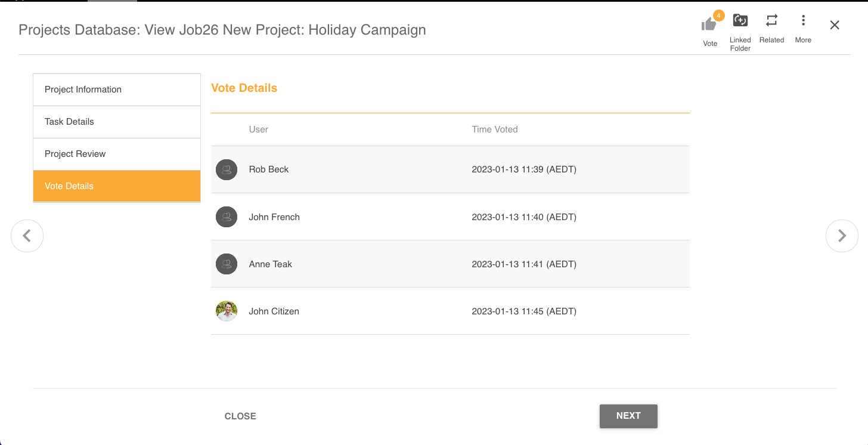Click the vote count badge showing 4
Image resolution: width=868 pixels, height=445 pixels.
point(719,16)
